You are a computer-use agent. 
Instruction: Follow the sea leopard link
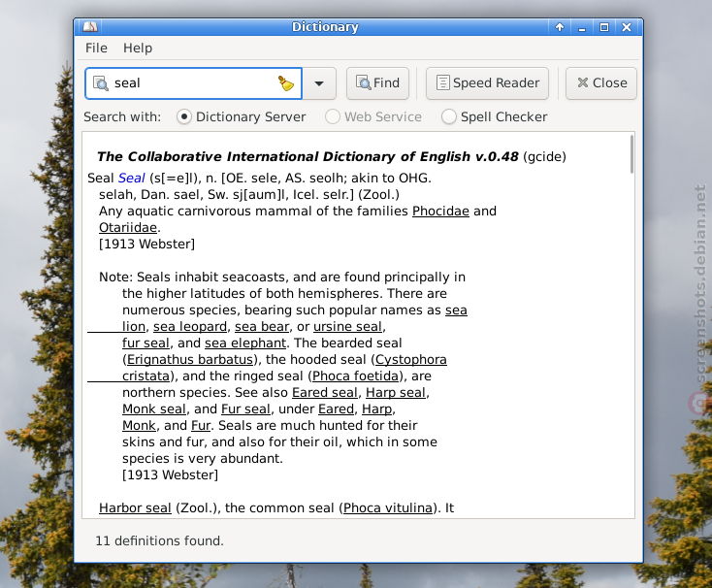pyautogui.click(x=190, y=326)
